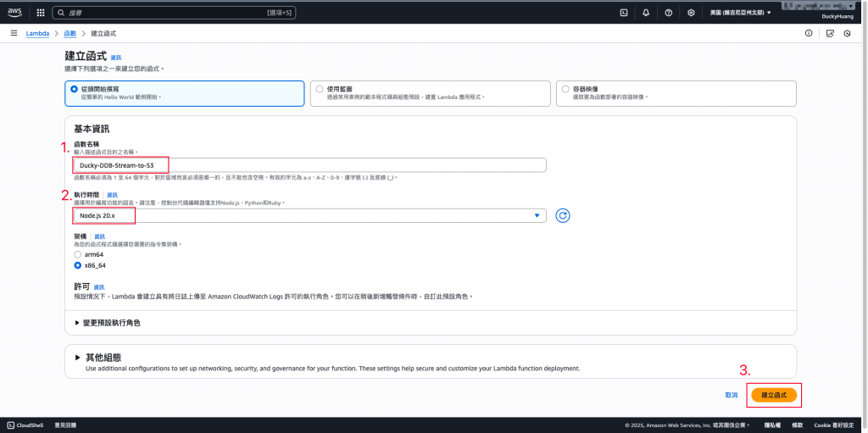Launch CloudShell icon in top bar

(x=623, y=12)
